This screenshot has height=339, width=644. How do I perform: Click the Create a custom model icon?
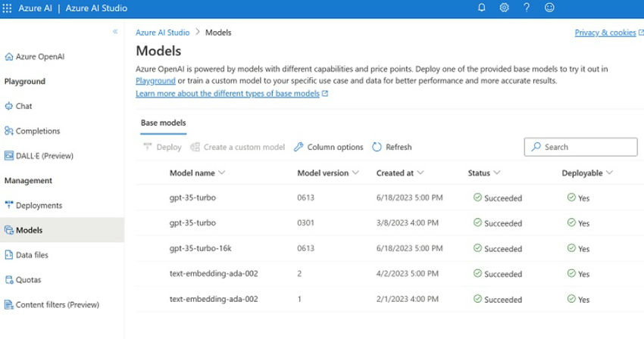pyautogui.click(x=195, y=147)
